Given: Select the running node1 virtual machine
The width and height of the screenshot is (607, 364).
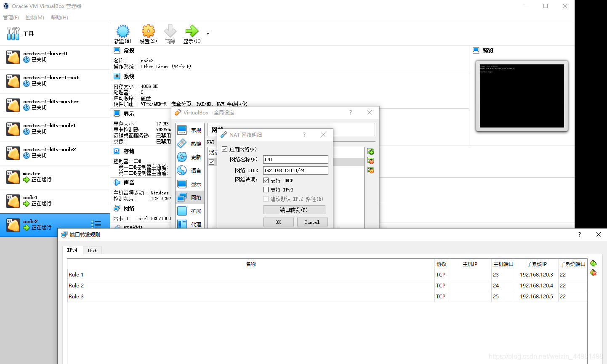Looking at the screenshot, I should tap(55, 201).
